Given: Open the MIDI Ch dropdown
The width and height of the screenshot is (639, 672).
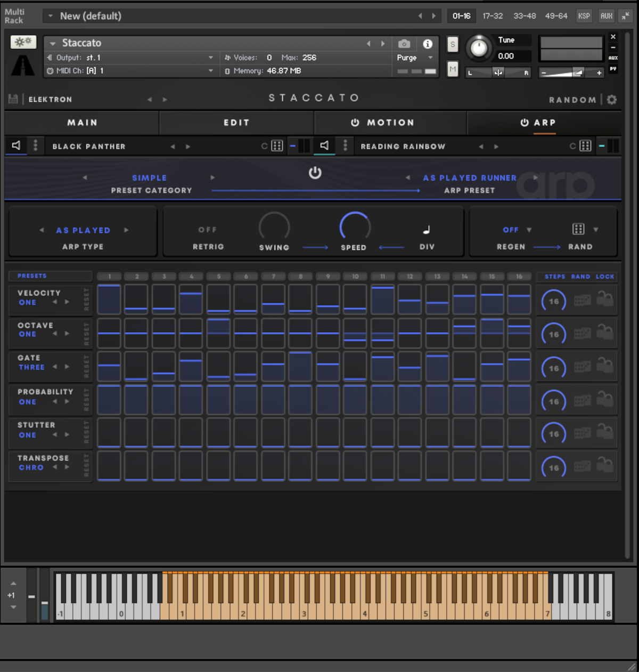Looking at the screenshot, I should click(211, 71).
